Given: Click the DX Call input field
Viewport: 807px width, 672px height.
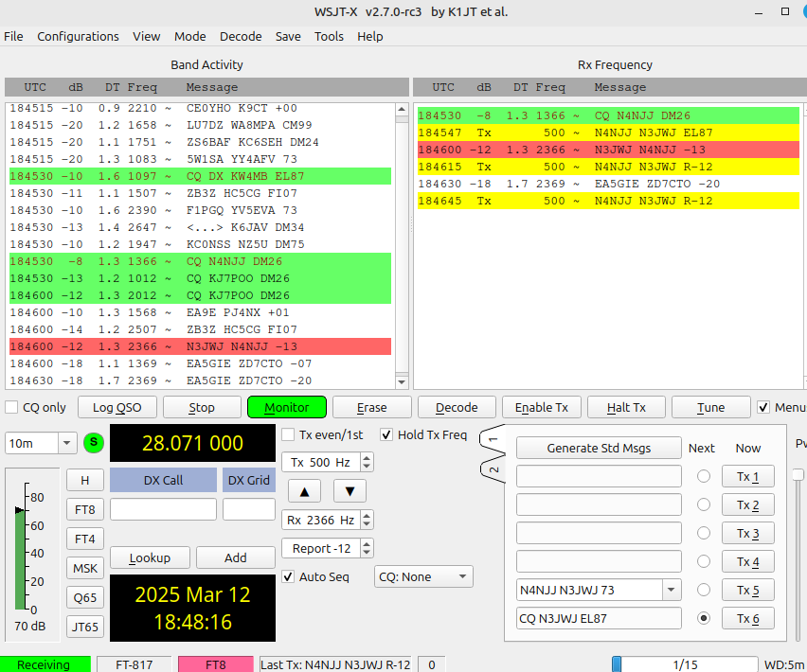Looking at the screenshot, I should click(x=163, y=509).
